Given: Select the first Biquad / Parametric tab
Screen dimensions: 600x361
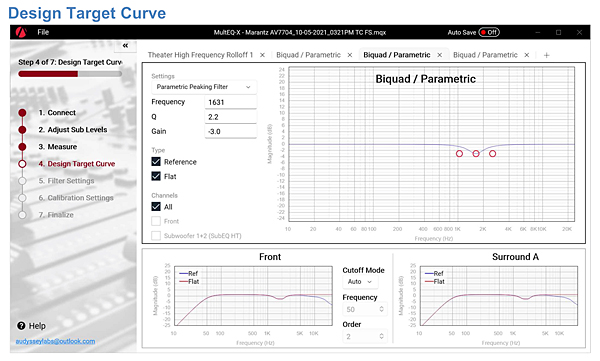Looking at the screenshot, I should point(308,55).
